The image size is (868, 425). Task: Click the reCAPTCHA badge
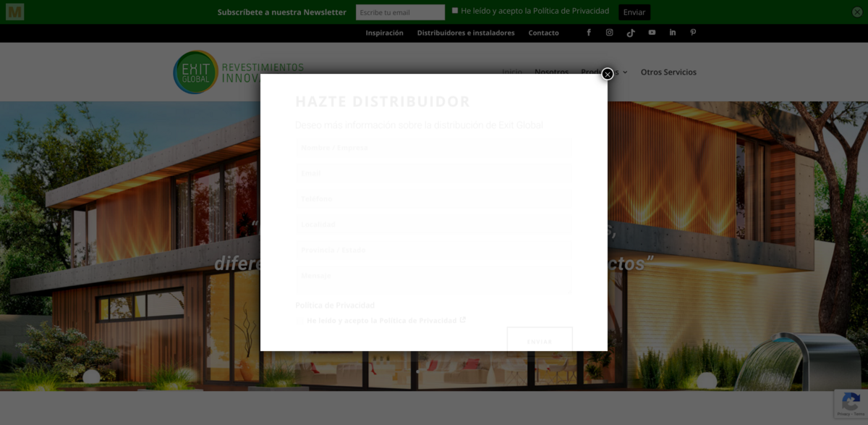coord(851,403)
